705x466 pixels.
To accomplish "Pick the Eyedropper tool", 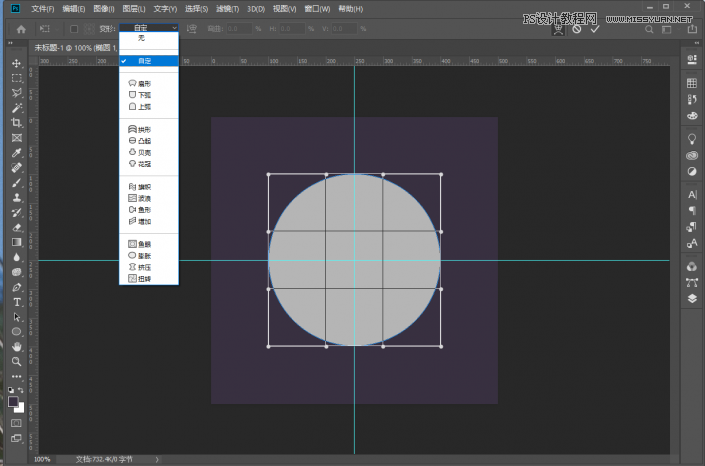I will pyautogui.click(x=17, y=153).
